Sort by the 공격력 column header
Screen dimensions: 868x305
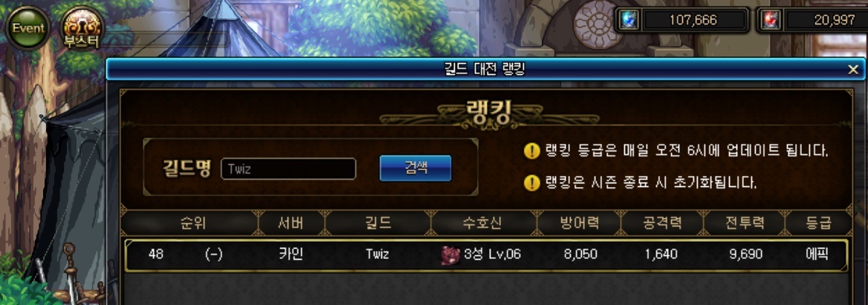(663, 223)
